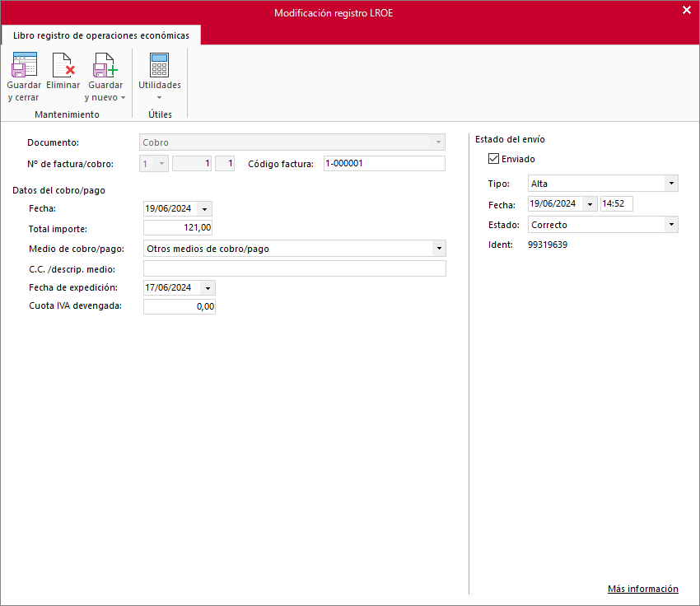Click the Datos del cobro/pago heading
The width and height of the screenshot is (700, 606).
(x=59, y=190)
